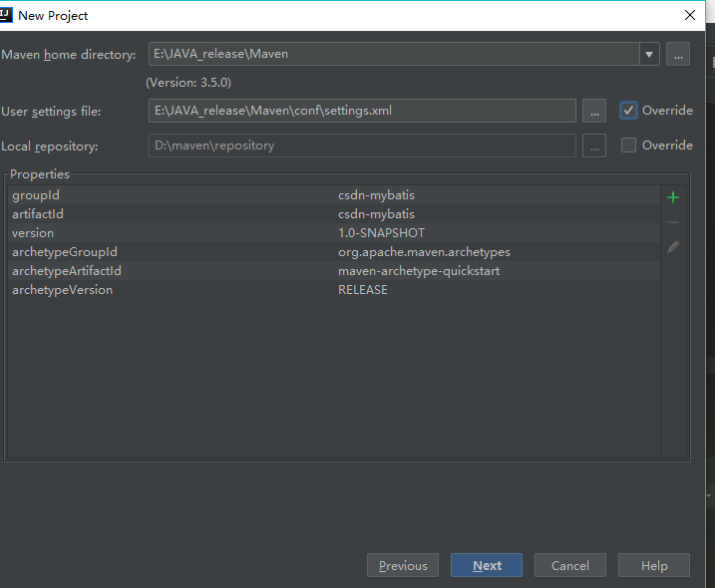Select the version property row
Screen dimensions: 715x588
pyautogui.click(x=334, y=233)
